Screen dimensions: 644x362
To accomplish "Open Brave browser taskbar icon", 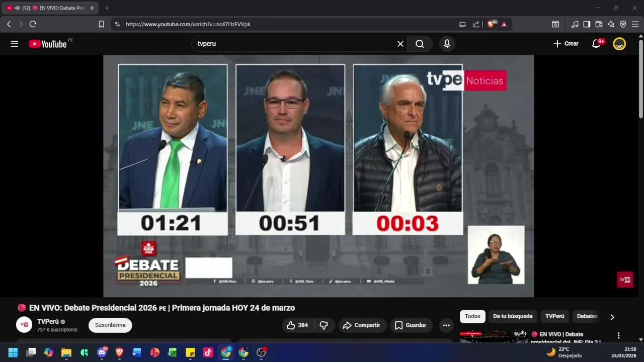I will click(119, 352).
